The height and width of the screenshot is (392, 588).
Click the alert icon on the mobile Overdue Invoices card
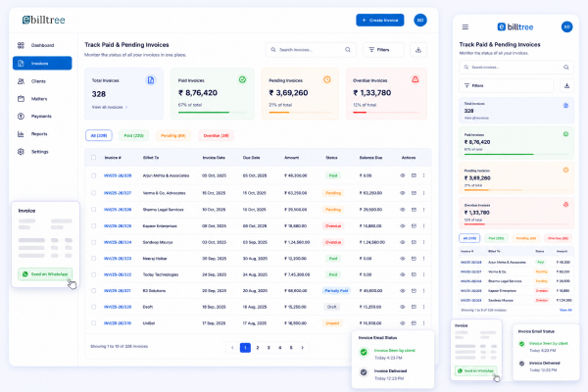565,205
